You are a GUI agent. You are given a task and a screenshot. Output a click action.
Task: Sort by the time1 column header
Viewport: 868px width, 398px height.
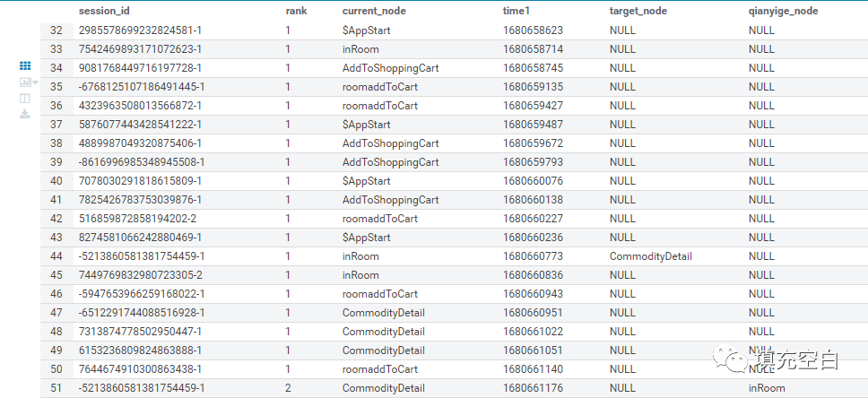(516, 11)
